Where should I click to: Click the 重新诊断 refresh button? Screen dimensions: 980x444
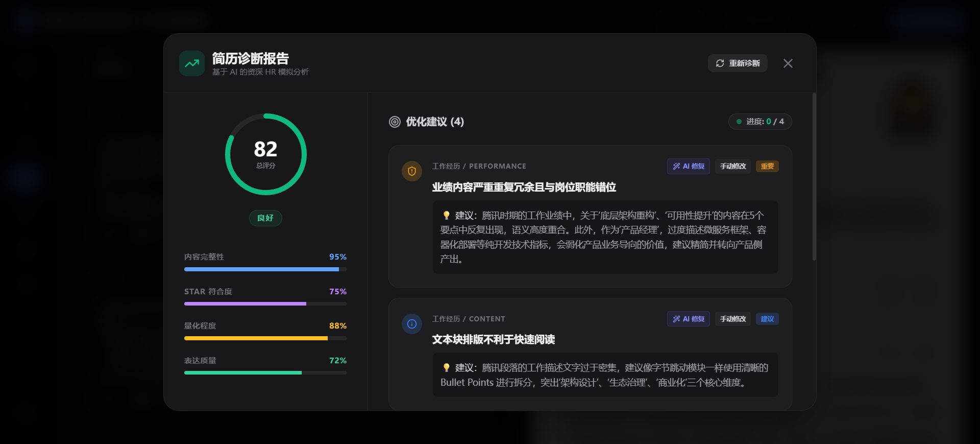click(738, 63)
